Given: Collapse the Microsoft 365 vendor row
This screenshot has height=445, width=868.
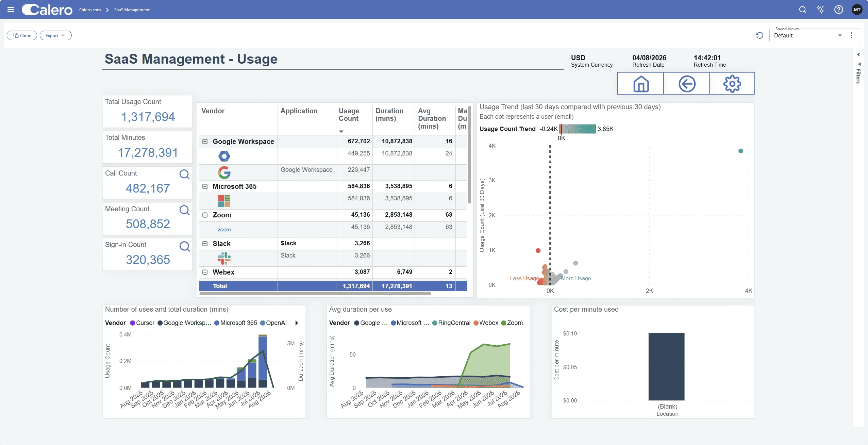Looking at the screenshot, I should point(205,186).
